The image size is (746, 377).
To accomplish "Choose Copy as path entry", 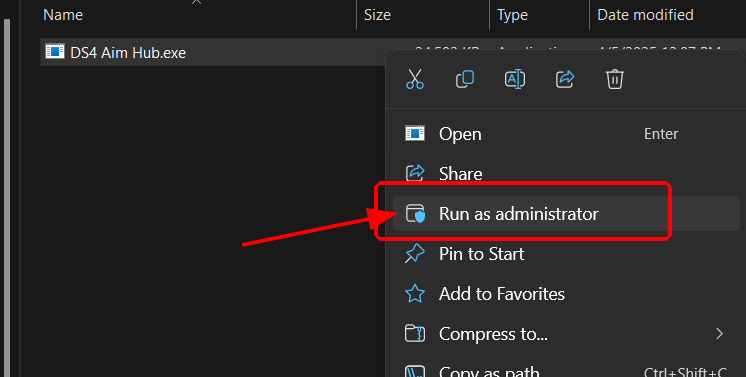I will point(566,370).
